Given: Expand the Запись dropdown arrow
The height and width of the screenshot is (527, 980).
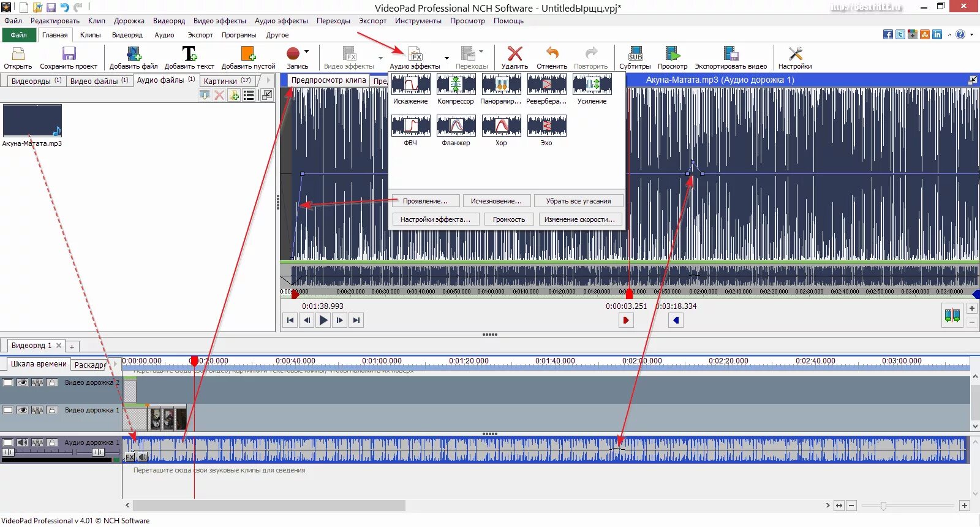Looking at the screenshot, I should (306, 52).
